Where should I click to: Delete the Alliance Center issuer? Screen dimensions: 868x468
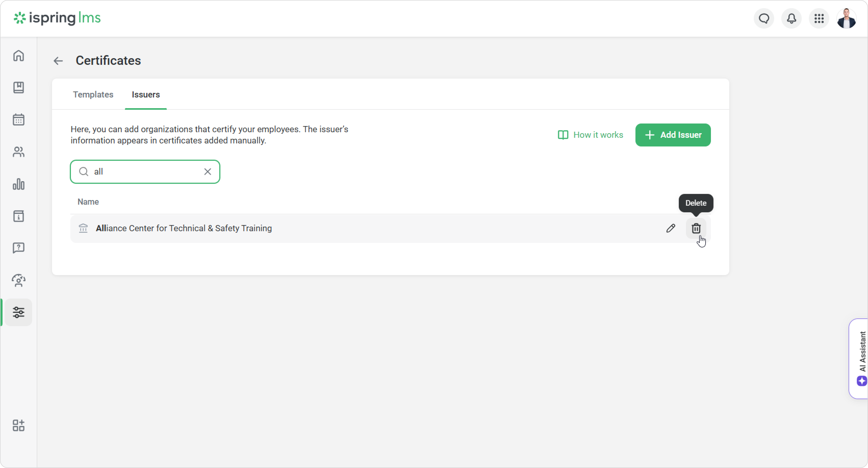(696, 228)
